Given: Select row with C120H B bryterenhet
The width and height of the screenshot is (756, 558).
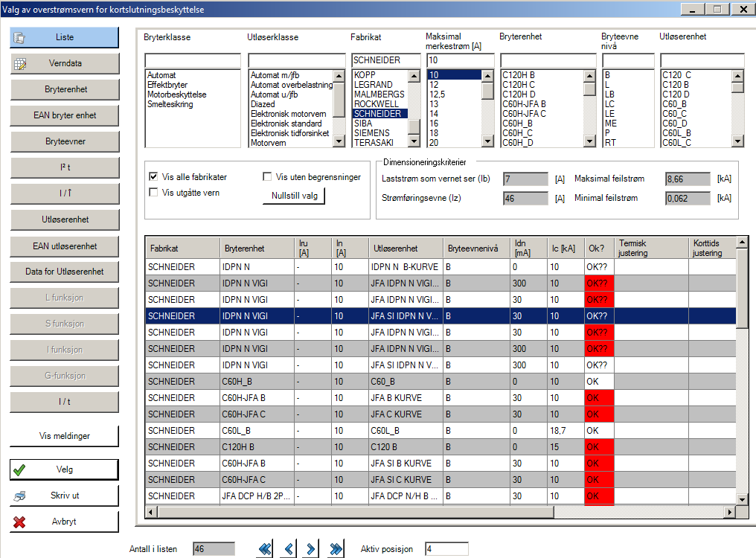Looking at the screenshot, I should (x=441, y=447).
